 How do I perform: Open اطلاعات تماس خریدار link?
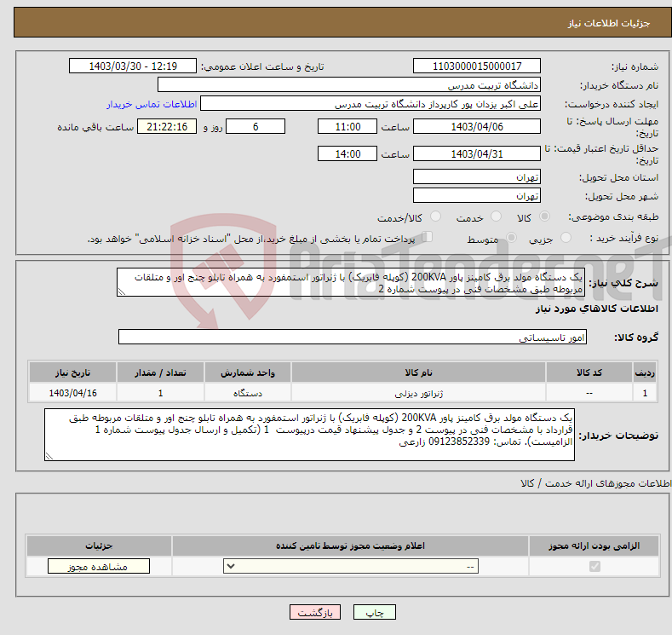coord(152,104)
